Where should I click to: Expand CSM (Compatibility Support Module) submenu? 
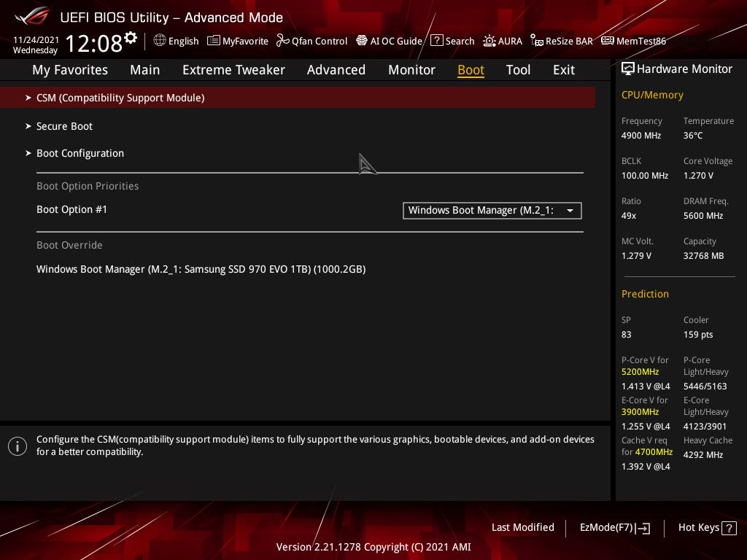pyautogui.click(x=120, y=98)
